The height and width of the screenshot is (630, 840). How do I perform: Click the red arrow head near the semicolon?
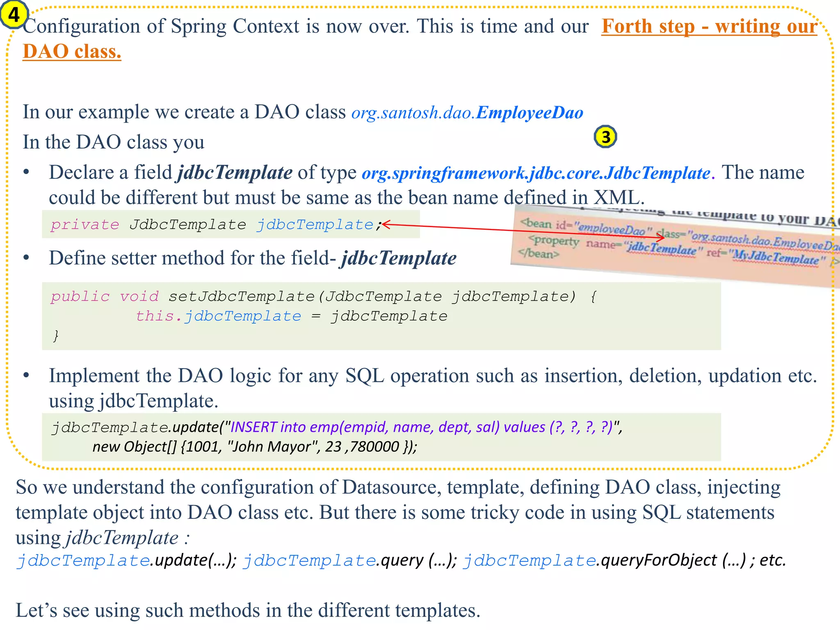tap(385, 224)
